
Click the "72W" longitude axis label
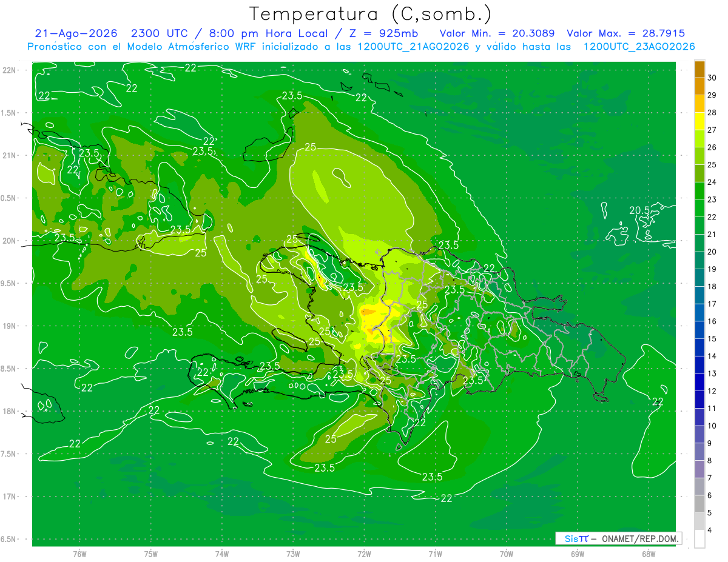[x=364, y=554]
